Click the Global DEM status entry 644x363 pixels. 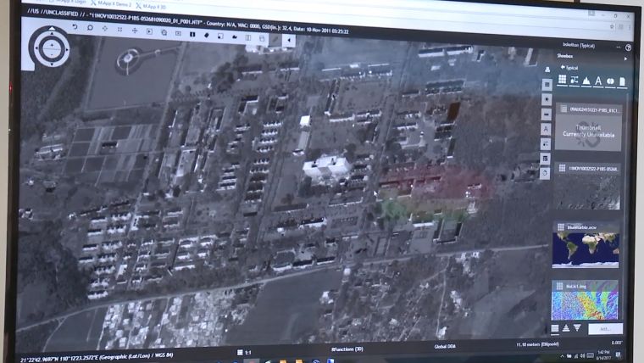[444, 347]
